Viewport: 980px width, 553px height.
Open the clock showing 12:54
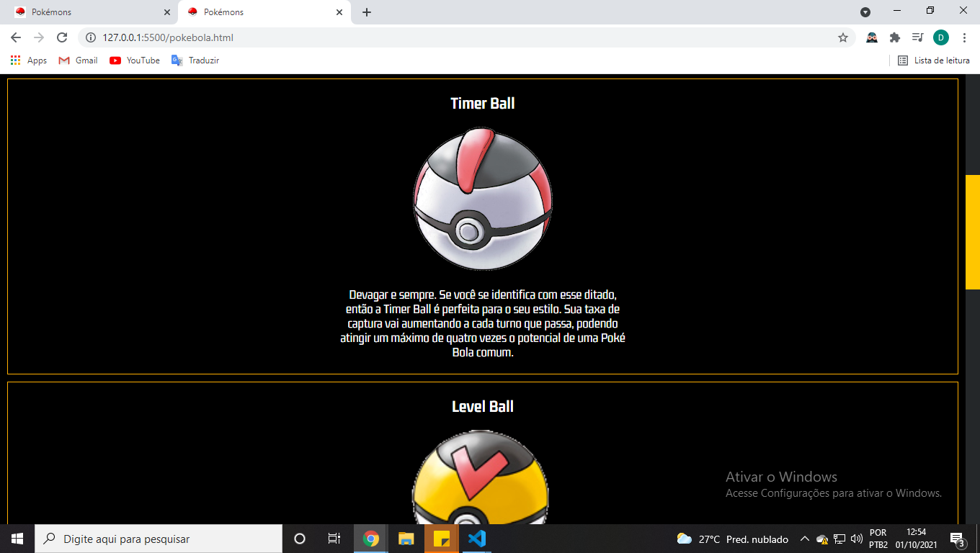(x=916, y=539)
